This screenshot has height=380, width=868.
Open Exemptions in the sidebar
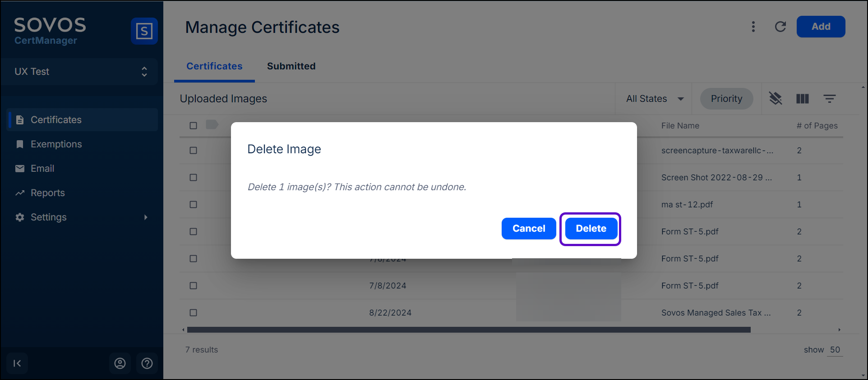(56, 144)
